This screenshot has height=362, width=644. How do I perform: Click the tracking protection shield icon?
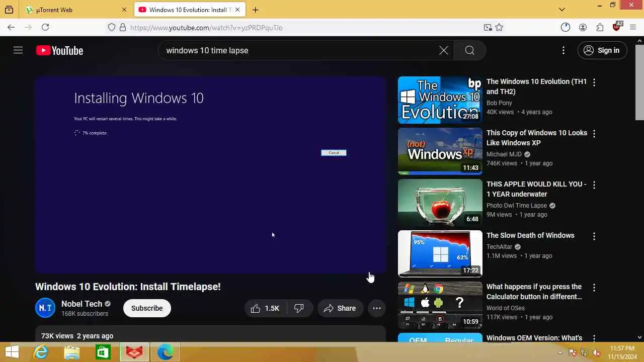pyautogui.click(x=112, y=28)
